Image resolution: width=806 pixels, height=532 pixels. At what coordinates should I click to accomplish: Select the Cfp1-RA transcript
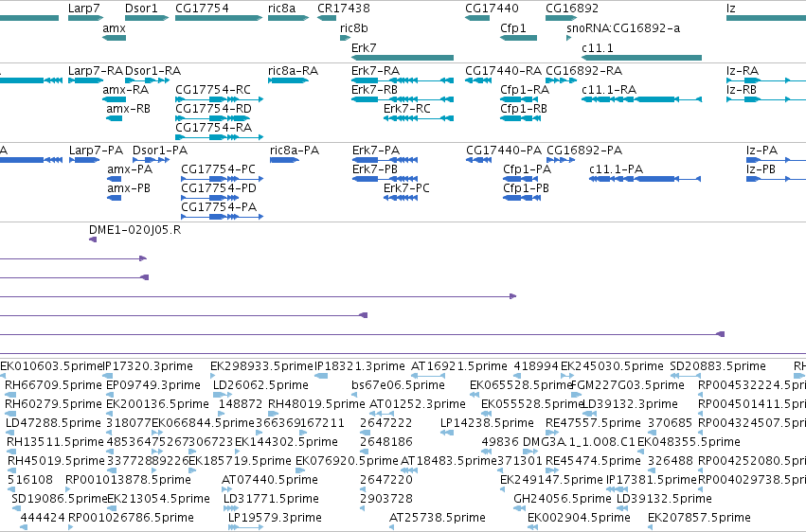coord(519,99)
